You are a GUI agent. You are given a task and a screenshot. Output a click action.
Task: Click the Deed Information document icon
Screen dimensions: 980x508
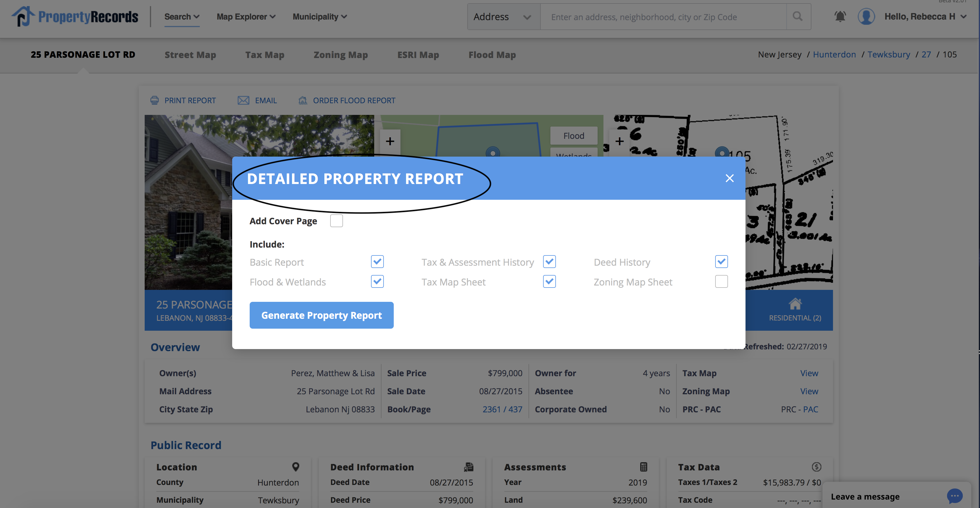(469, 467)
